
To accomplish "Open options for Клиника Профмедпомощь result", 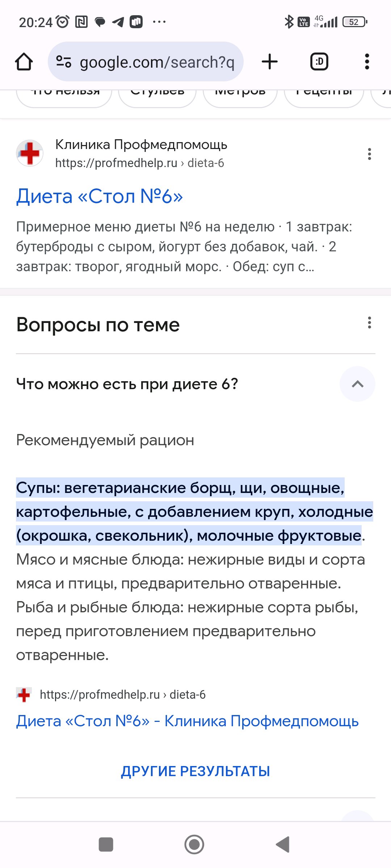I will [369, 154].
